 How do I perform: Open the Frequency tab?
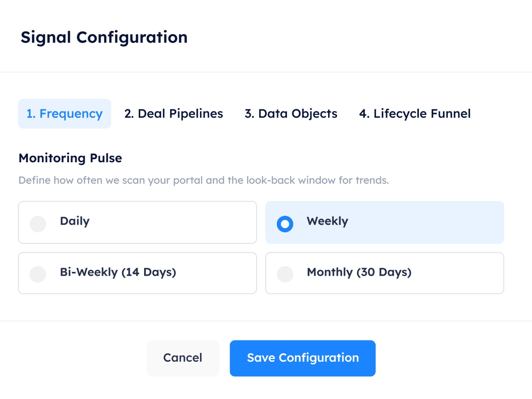tap(64, 114)
